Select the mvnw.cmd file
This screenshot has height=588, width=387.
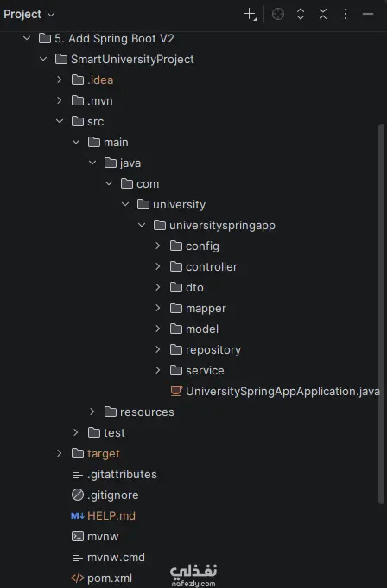(108, 557)
